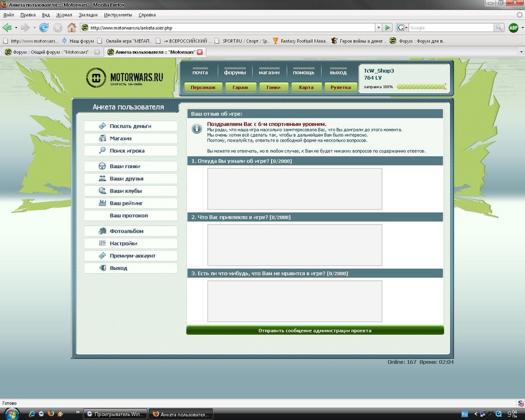The image size is (525, 420).
Task: Click the RU language indicator in tray
Action: [465, 414]
